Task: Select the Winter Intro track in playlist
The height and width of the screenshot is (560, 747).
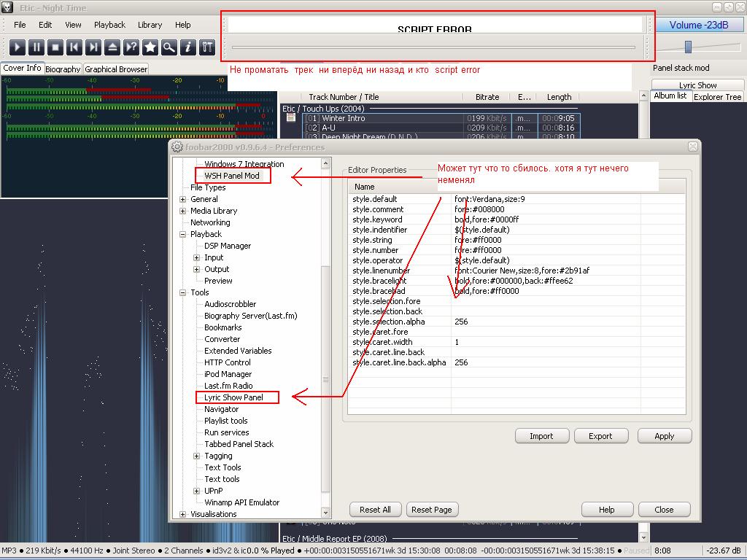Action: point(441,118)
